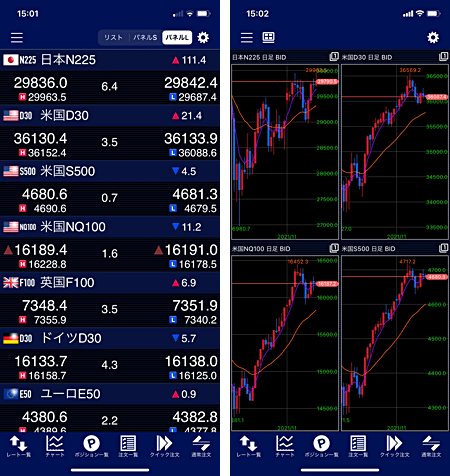Tap レート一覧 icon on the left screen

click(18, 447)
